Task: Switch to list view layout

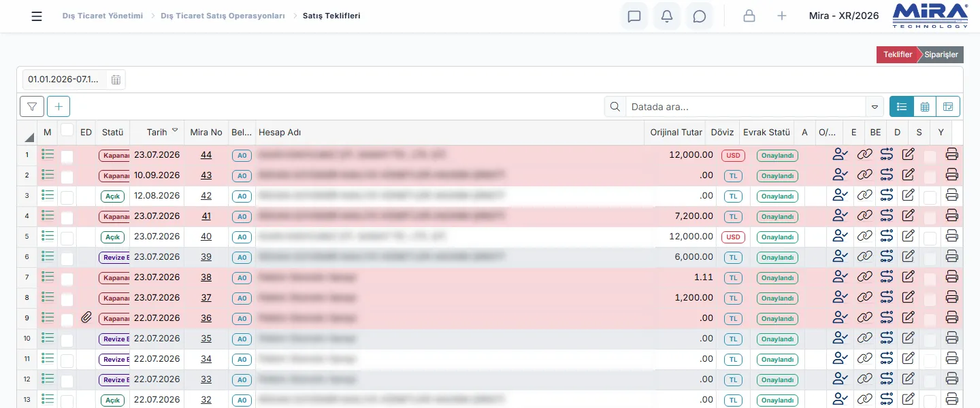Action: 902,106
